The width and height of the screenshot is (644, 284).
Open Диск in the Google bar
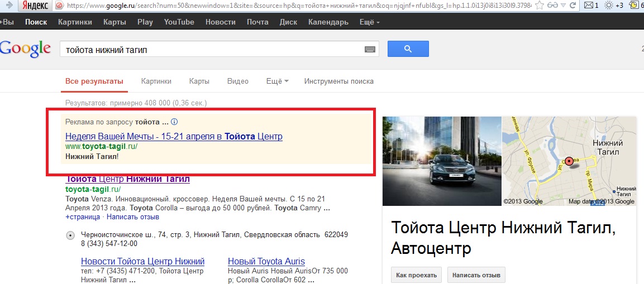click(288, 22)
